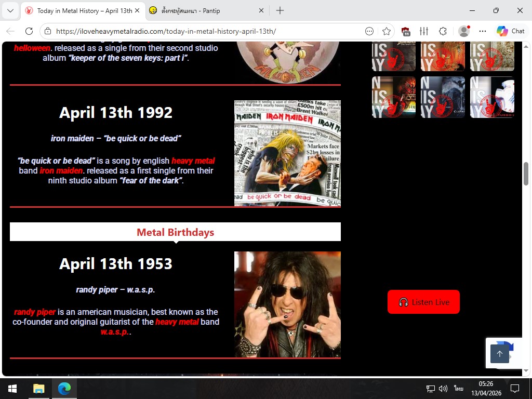Open the address bar more-options ellipsis icon
The image size is (532, 399).
point(369,31)
